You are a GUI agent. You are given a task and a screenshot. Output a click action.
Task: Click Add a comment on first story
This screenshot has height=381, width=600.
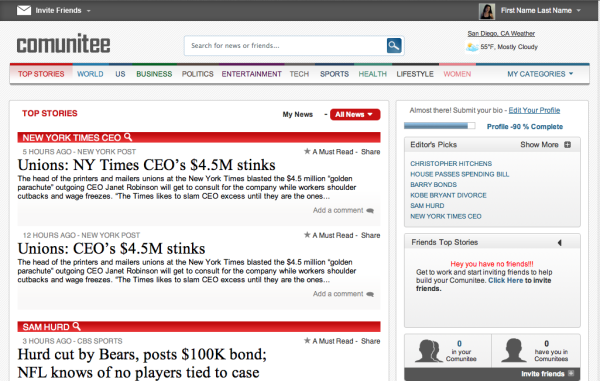coord(338,210)
